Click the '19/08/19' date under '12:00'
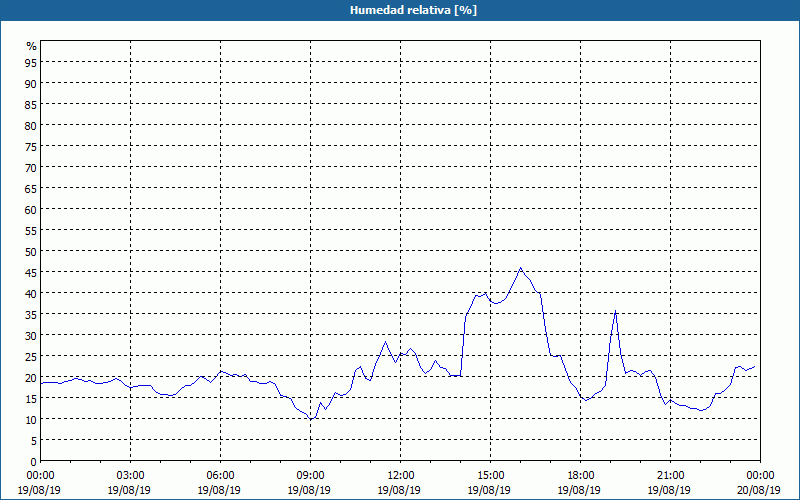 pos(399,490)
